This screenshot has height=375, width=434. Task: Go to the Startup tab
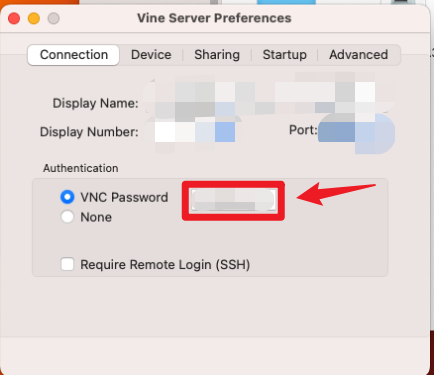pyautogui.click(x=284, y=55)
